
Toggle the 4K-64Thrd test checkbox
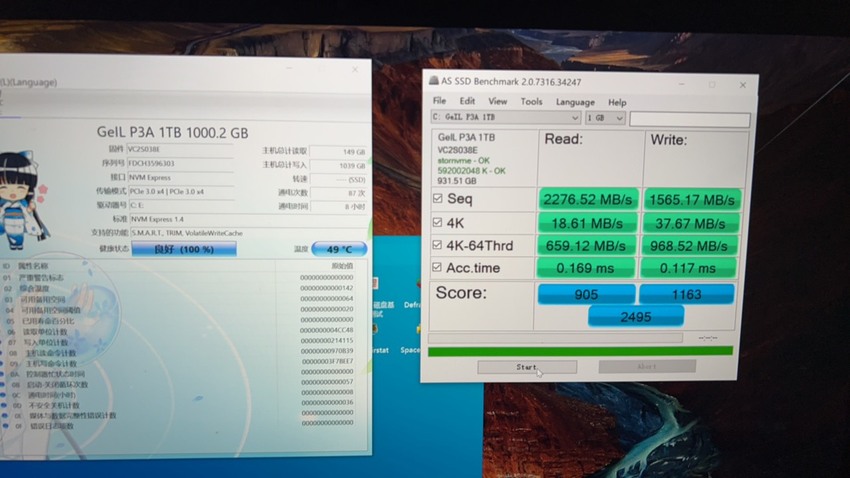(x=437, y=245)
